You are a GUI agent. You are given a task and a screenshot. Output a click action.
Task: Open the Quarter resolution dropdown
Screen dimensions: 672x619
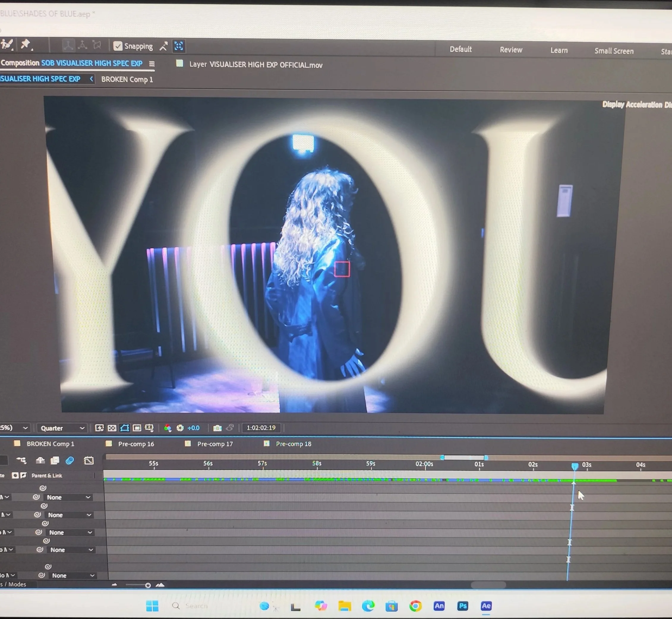[x=62, y=428]
